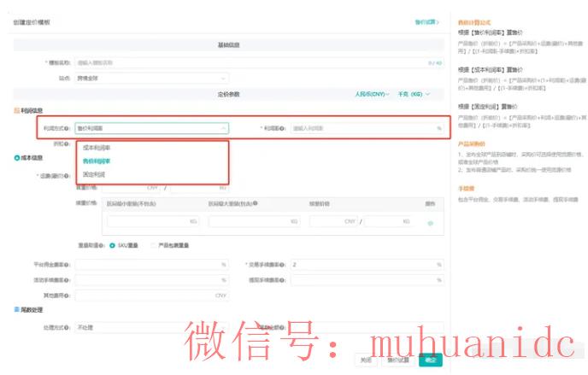Open the 售价试算 link at top right
This screenshot has width=588, height=375.
coord(426,22)
